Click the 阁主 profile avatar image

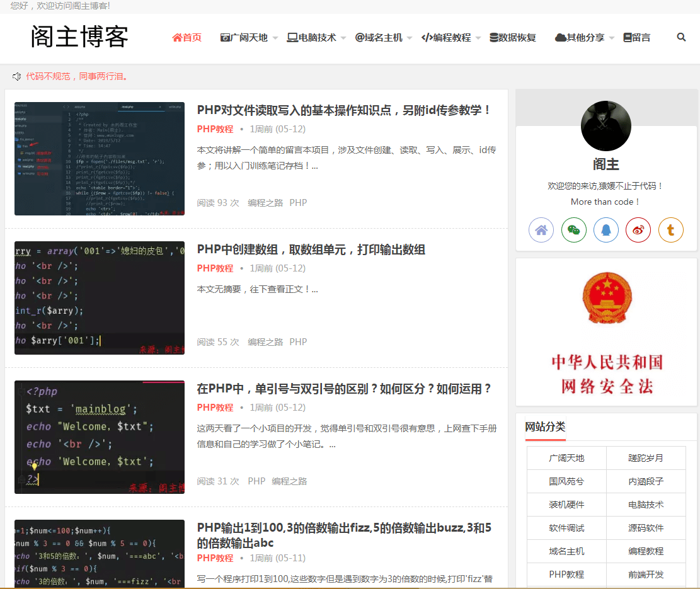pyautogui.click(x=606, y=126)
